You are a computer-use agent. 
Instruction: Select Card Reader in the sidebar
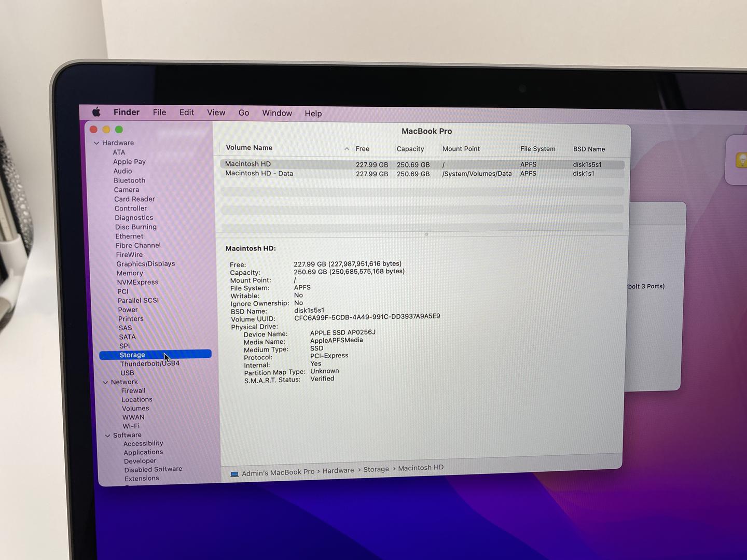click(134, 199)
